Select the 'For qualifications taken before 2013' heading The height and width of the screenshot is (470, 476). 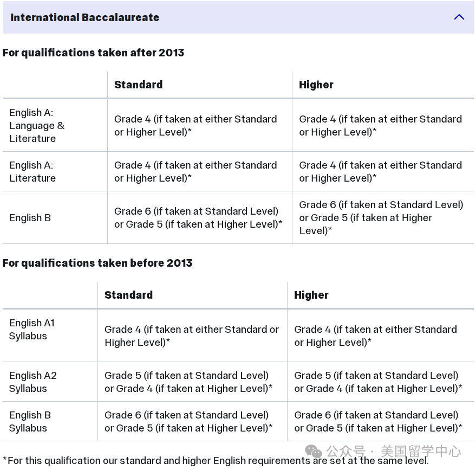97,263
